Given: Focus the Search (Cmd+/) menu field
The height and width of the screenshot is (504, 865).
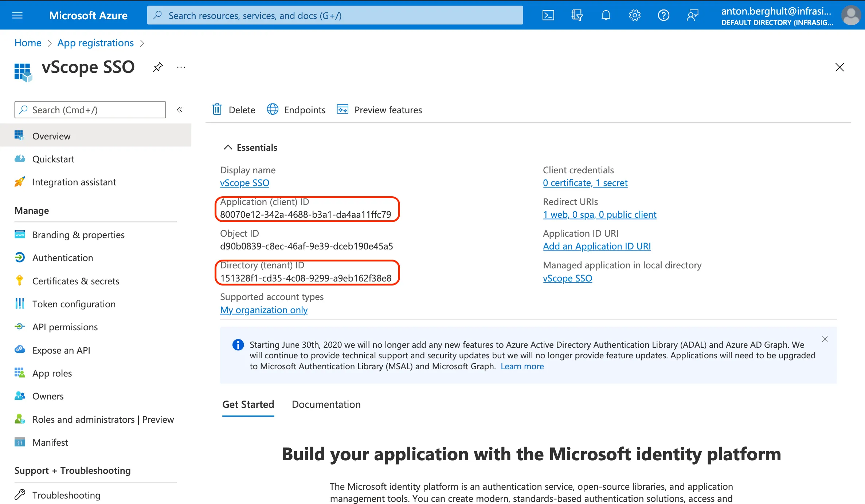Looking at the screenshot, I should coord(90,110).
